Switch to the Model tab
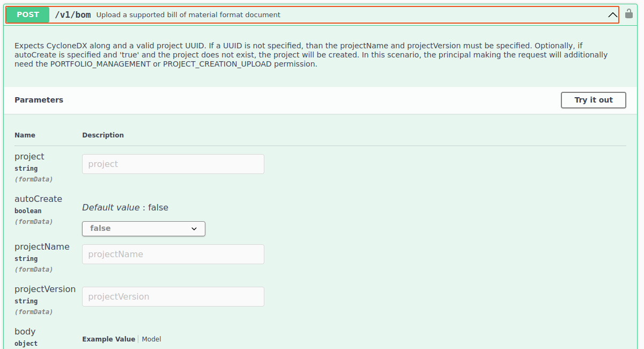The height and width of the screenshot is (349, 644). (151, 339)
